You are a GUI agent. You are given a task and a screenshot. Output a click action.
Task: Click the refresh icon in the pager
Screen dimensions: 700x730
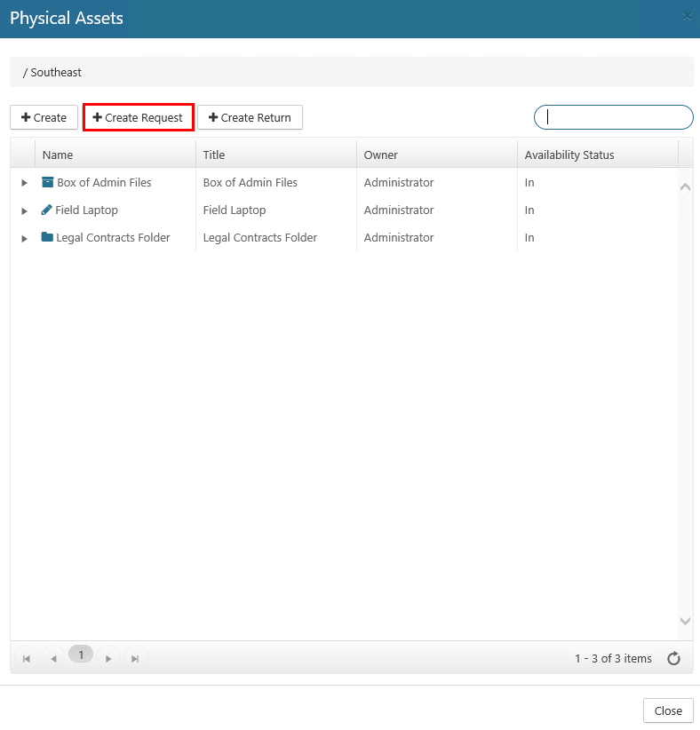(673, 658)
